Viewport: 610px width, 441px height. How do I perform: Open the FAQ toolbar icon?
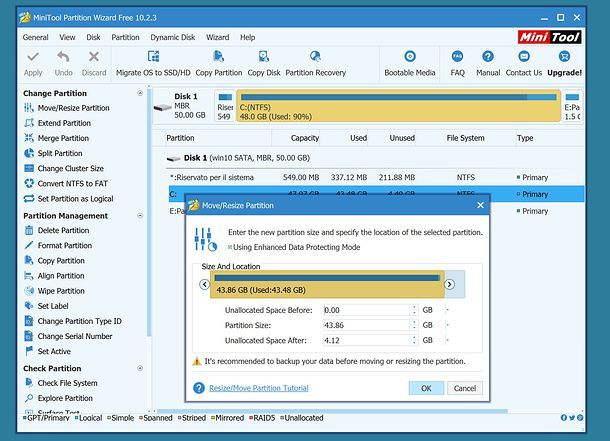pyautogui.click(x=458, y=57)
